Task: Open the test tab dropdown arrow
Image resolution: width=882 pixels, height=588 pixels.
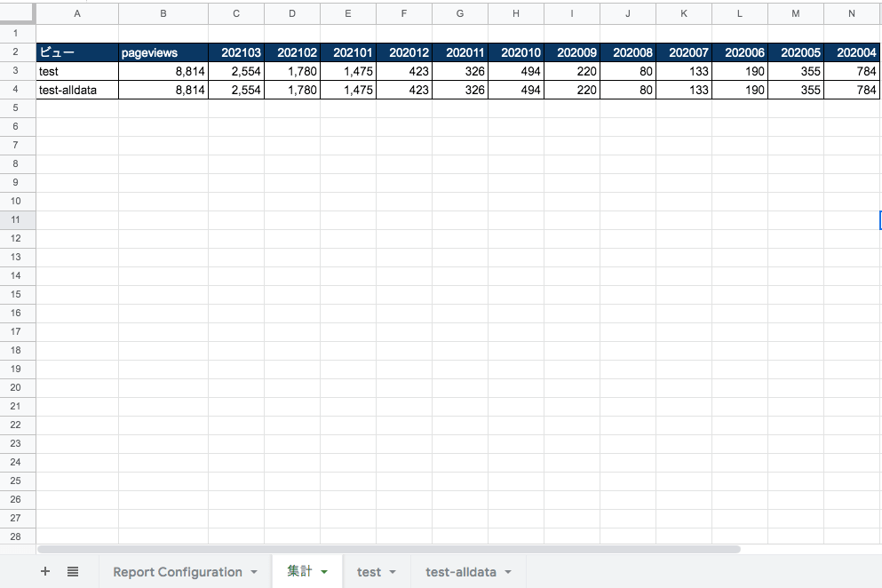Action: (393, 572)
